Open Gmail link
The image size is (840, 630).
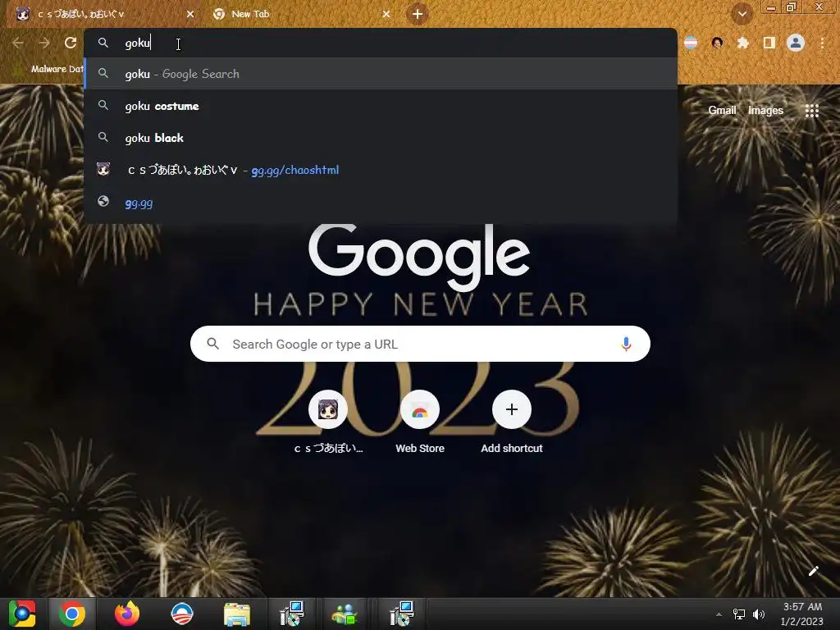coord(722,111)
